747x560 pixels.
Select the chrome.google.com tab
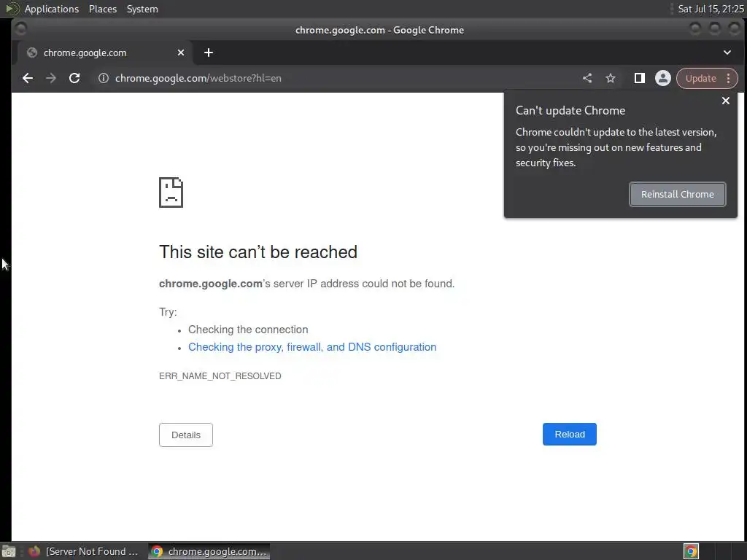tap(105, 52)
